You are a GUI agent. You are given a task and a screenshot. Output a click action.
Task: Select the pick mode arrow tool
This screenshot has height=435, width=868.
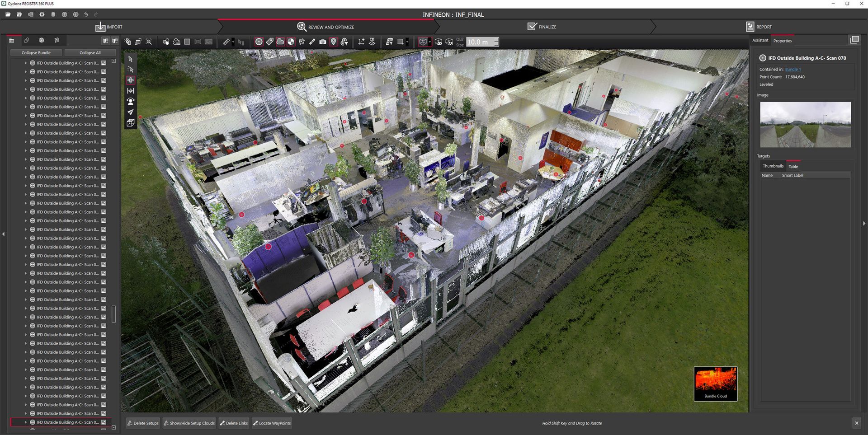(131, 59)
